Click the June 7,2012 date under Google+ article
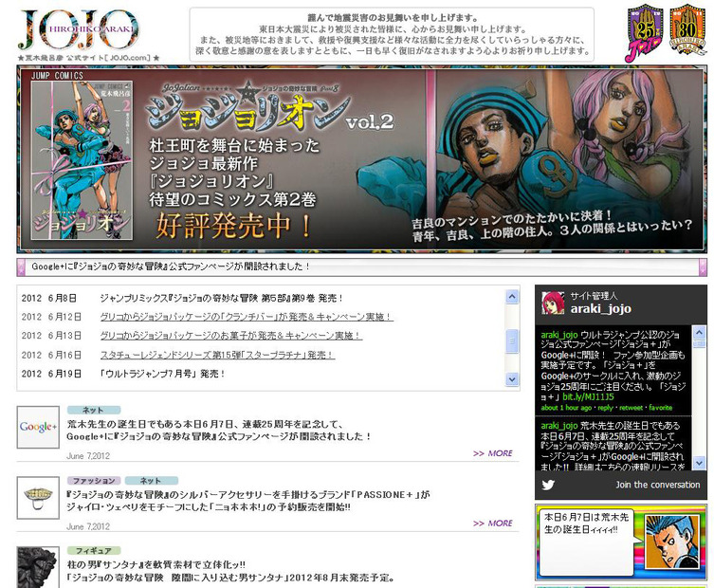The image size is (714, 588). [x=88, y=456]
